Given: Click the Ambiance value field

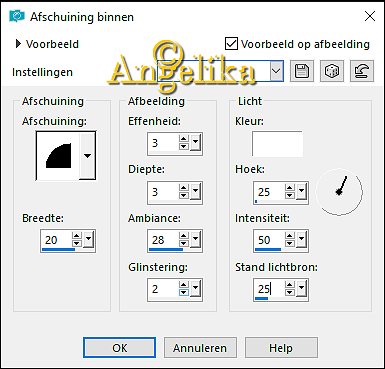Looking at the screenshot, I should point(164,240).
